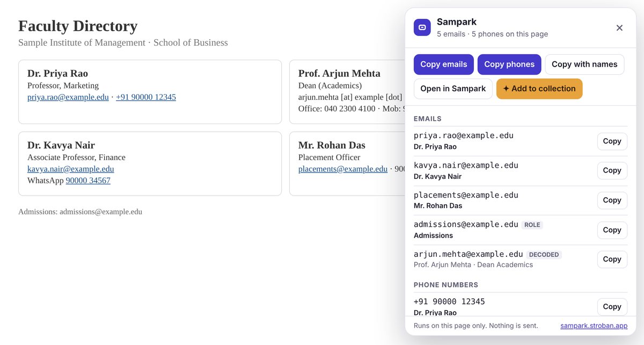
Task: Click 'Admissions: admissions@example.edu' footer text
Action: tap(80, 212)
